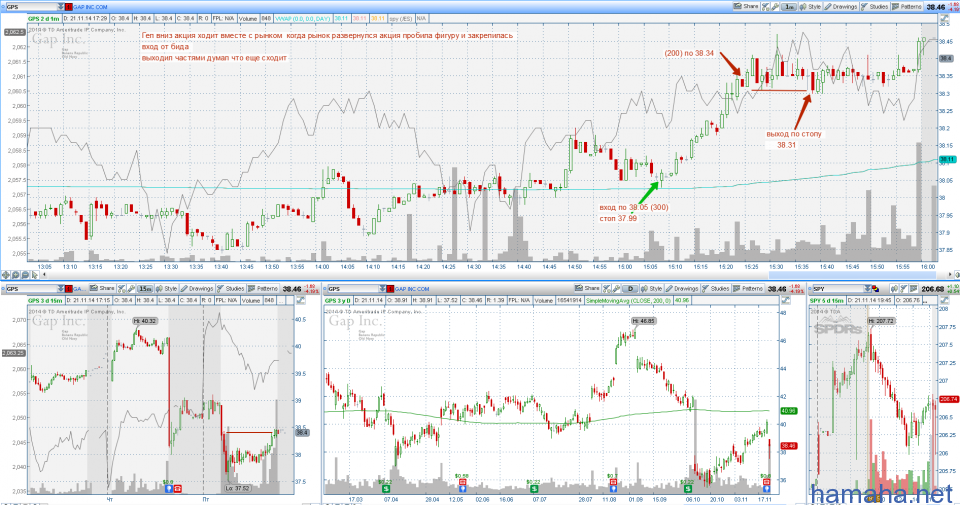Viewport: 960px width, 505px height.
Task: Open quick studies flask icon in daily chart
Action: pyautogui.click(x=606, y=288)
